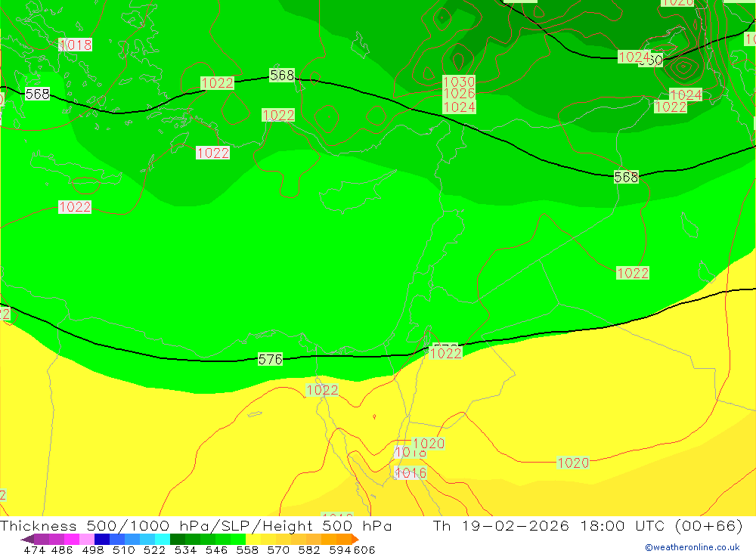Image resolution: width=756 pixels, height=554 pixels.
Task: Click the legend value 486
Action: pos(62,549)
